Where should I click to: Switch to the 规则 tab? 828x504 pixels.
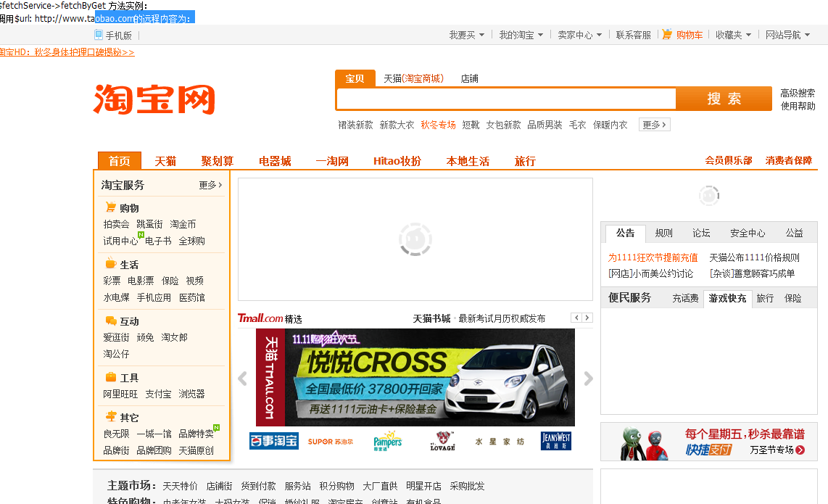(663, 233)
